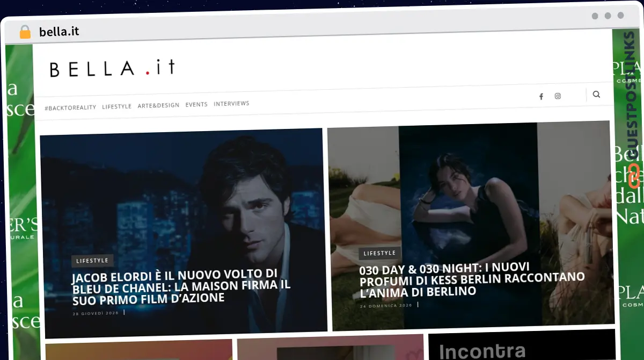Click the 24 Domenica 2026 date

pyautogui.click(x=386, y=306)
